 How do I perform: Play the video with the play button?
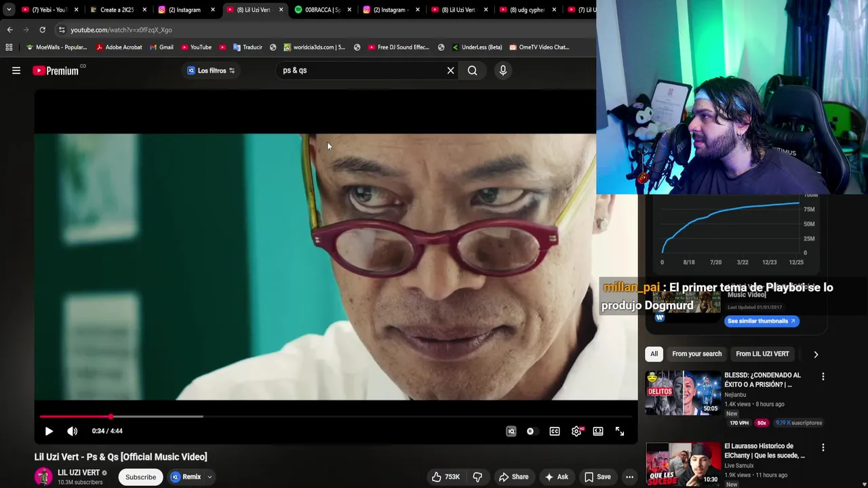49,431
